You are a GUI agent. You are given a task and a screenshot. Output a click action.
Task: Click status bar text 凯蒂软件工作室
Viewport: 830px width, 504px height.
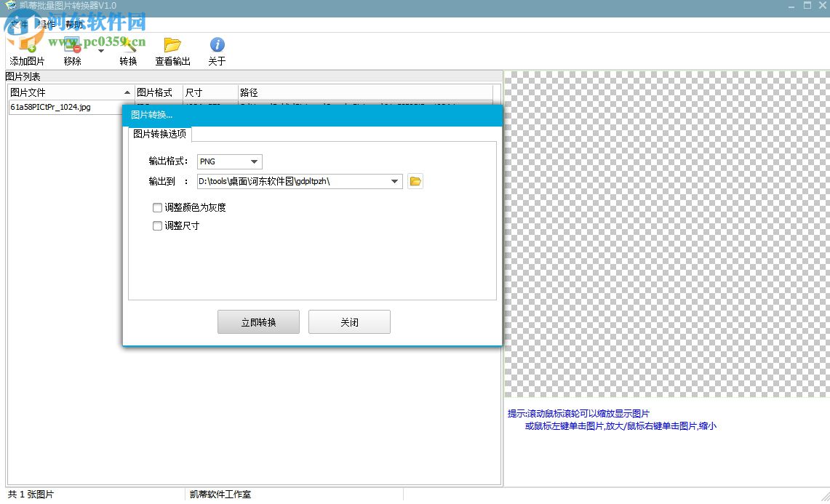point(220,495)
